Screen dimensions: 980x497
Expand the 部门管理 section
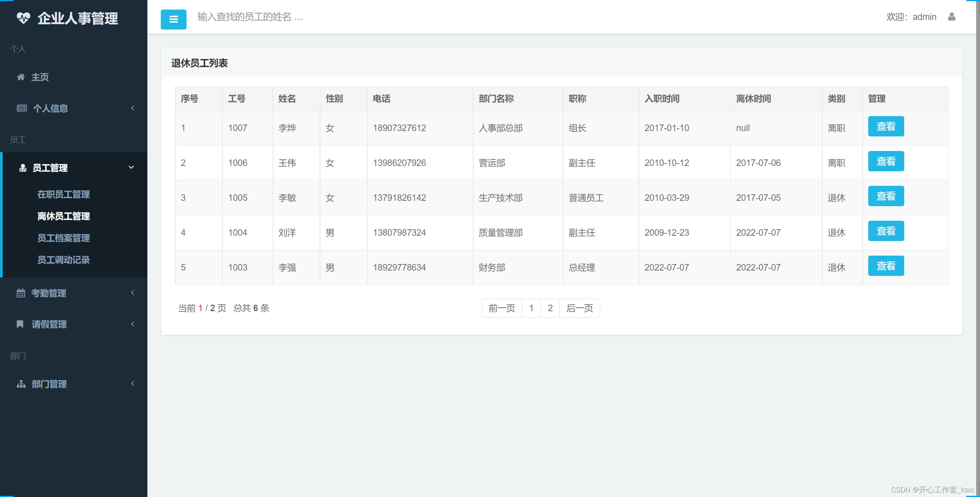(x=132, y=383)
